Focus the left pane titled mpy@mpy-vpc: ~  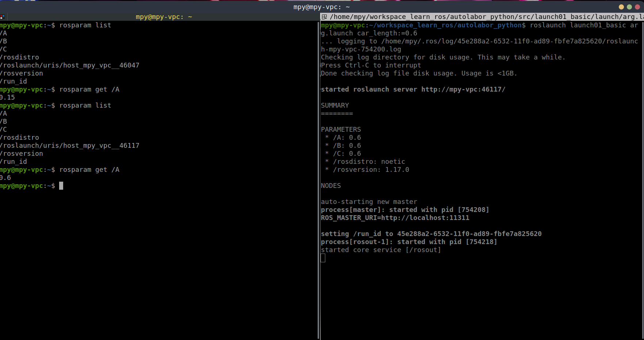coord(164,17)
